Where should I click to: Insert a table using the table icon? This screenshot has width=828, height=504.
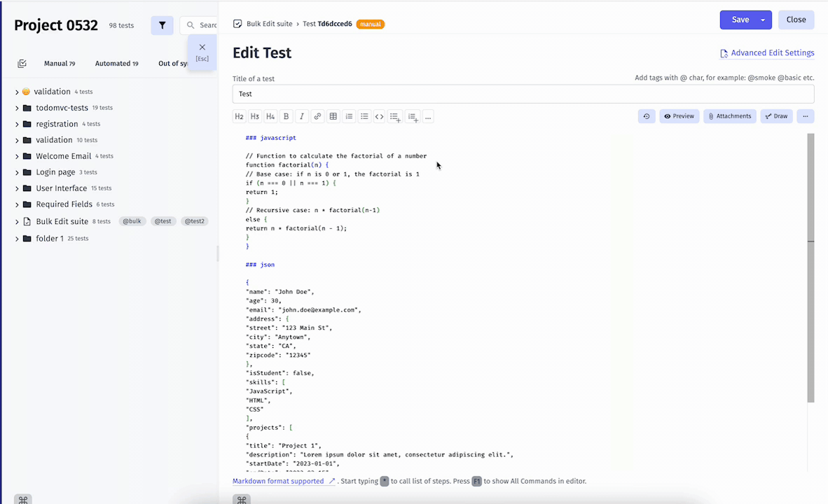click(333, 117)
